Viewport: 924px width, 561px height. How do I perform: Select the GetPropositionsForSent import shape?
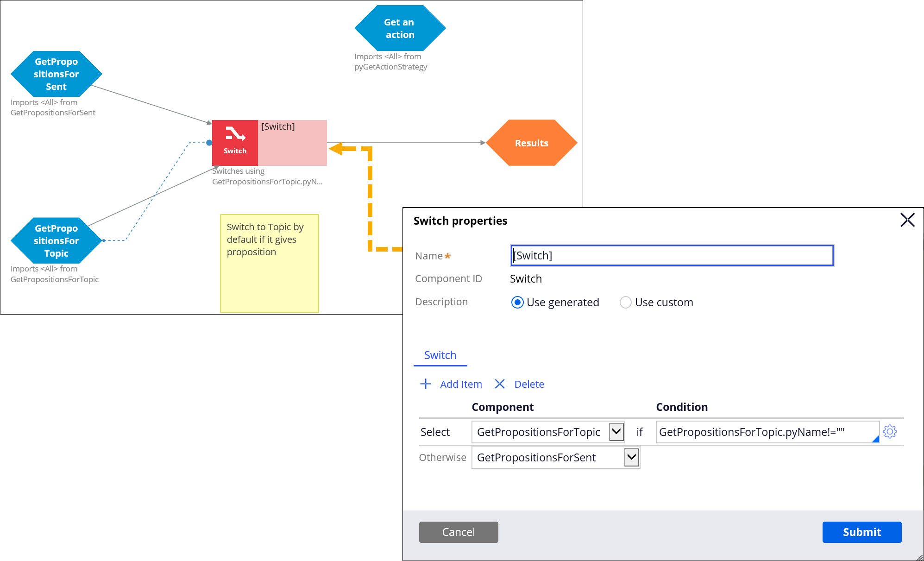pyautogui.click(x=56, y=74)
